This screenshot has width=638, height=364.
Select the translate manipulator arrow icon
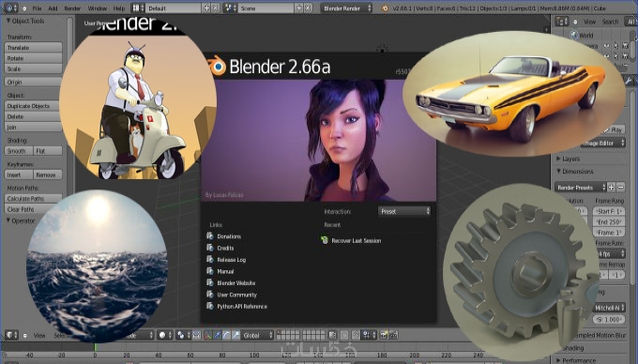[x=217, y=335]
